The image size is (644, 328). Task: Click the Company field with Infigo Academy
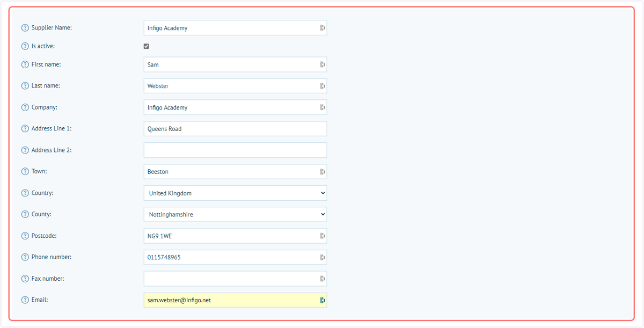click(x=235, y=107)
